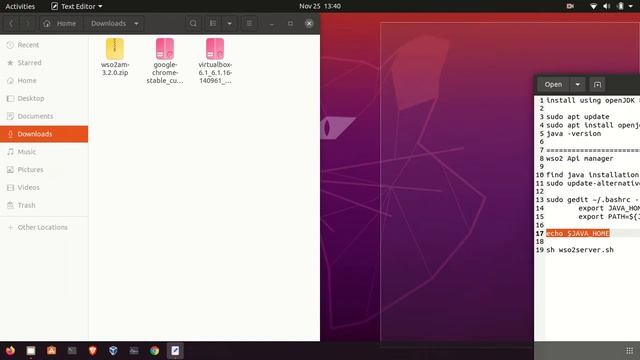640x360 pixels.
Task: Create new document tab in Text Editor
Action: (x=597, y=84)
